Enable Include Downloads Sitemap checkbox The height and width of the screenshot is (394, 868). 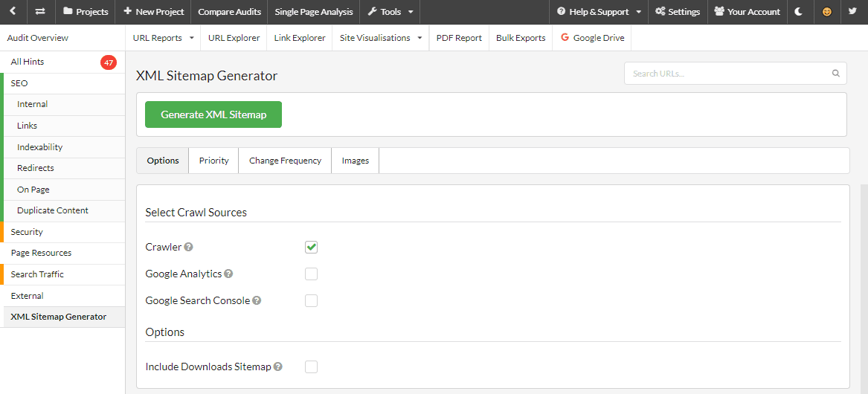click(311, 366)
